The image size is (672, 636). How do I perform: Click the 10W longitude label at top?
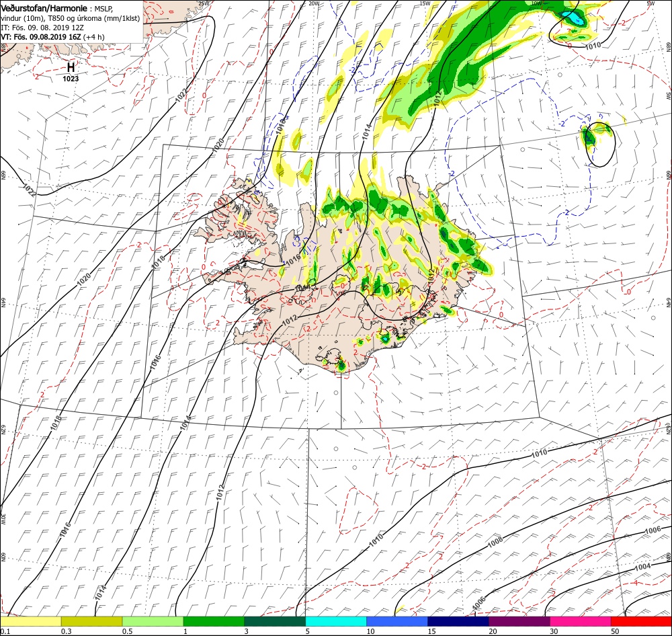point(536,3)
